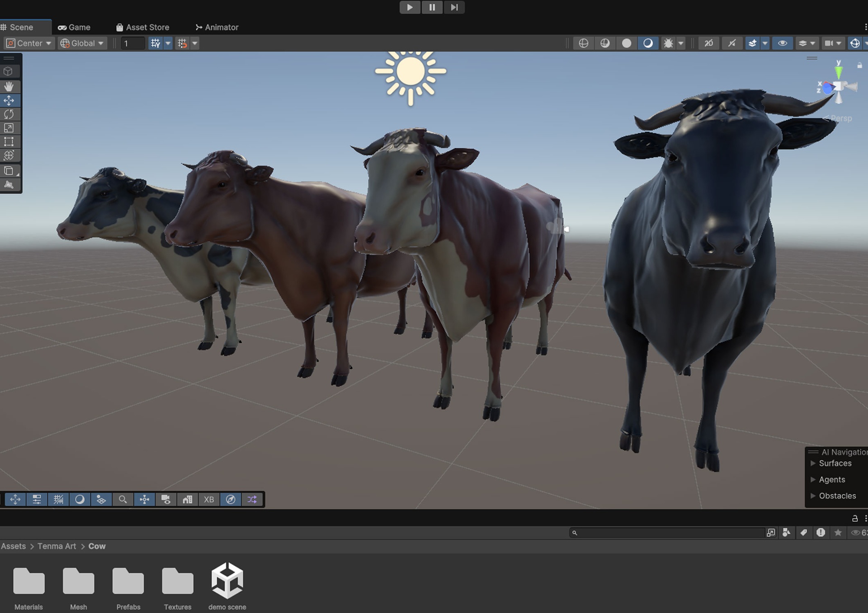Click the search by log type icon
The width and height of the screenshot is (868, 613).
821,533
